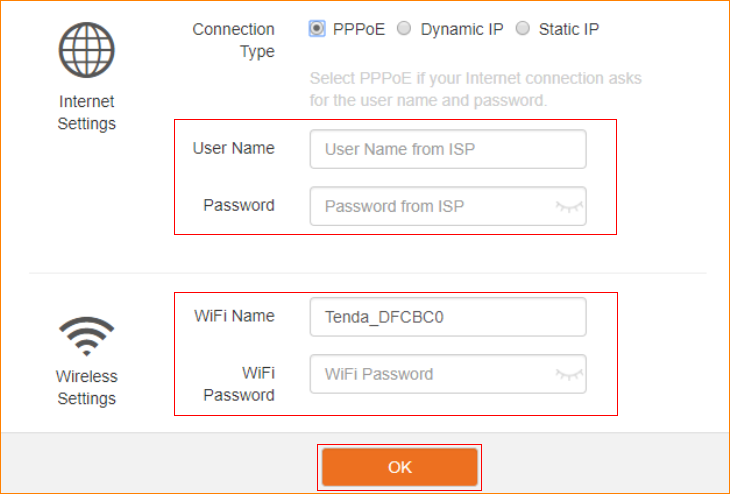Click the PPPoE help description text

[x=476, y=89]
